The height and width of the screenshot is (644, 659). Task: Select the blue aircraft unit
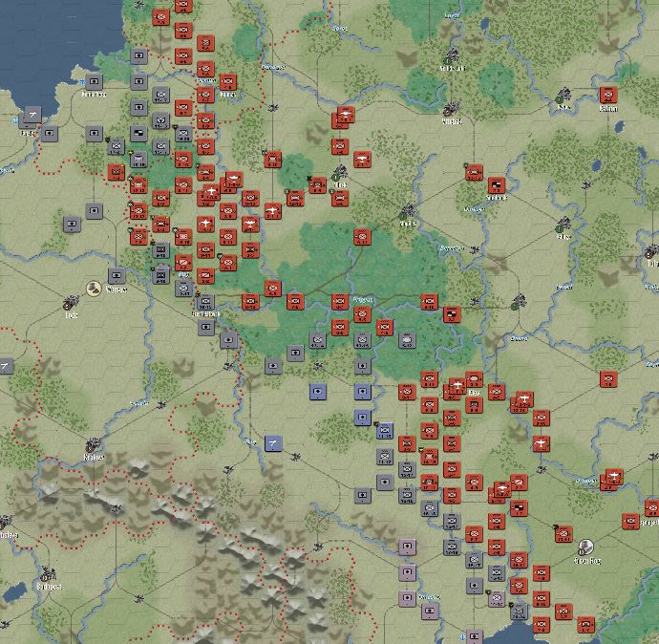click(273, 443)
